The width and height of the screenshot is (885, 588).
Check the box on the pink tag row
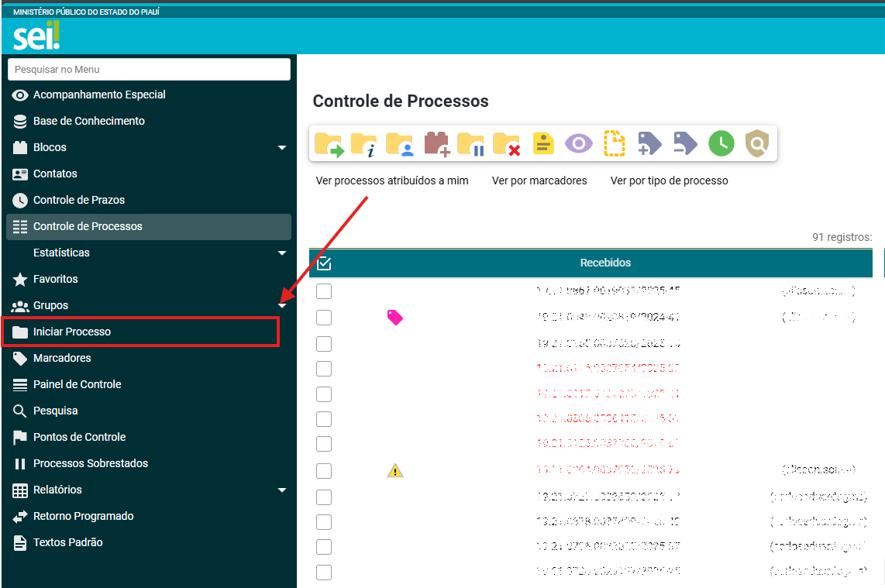click(324, 318)
